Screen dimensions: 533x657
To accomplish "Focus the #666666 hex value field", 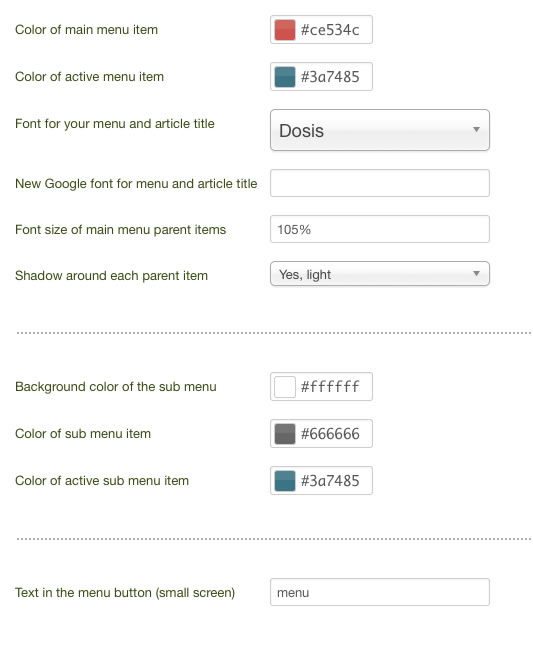I will pos(330,434).
